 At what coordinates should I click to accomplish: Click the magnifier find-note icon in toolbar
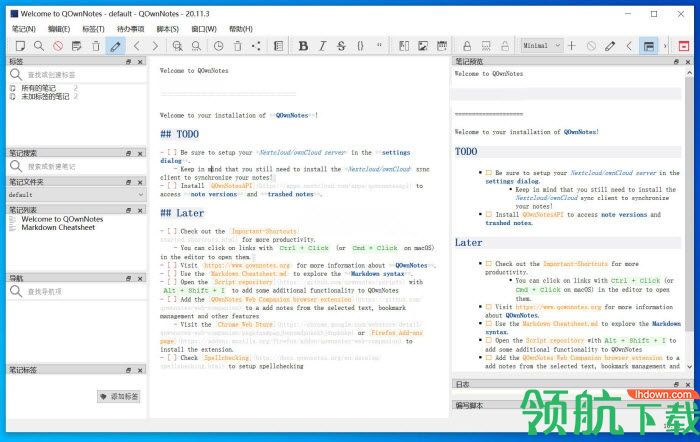[x=39, y=46]
